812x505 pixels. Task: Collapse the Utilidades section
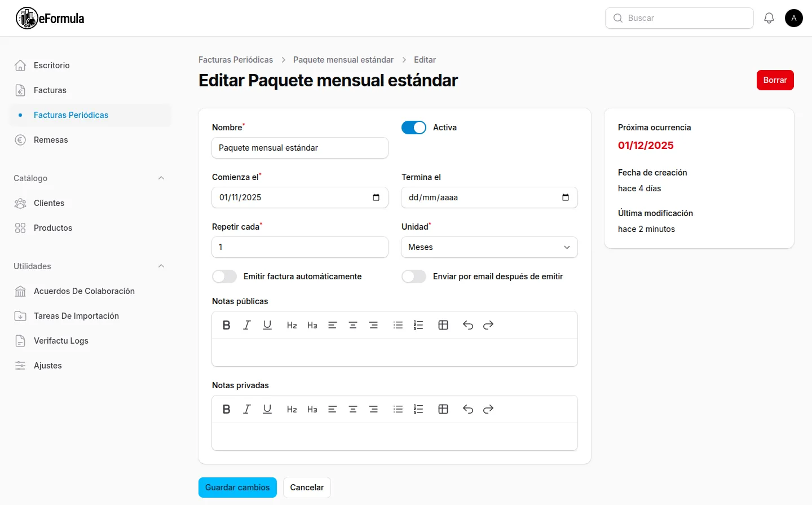(x=161, y=266)
